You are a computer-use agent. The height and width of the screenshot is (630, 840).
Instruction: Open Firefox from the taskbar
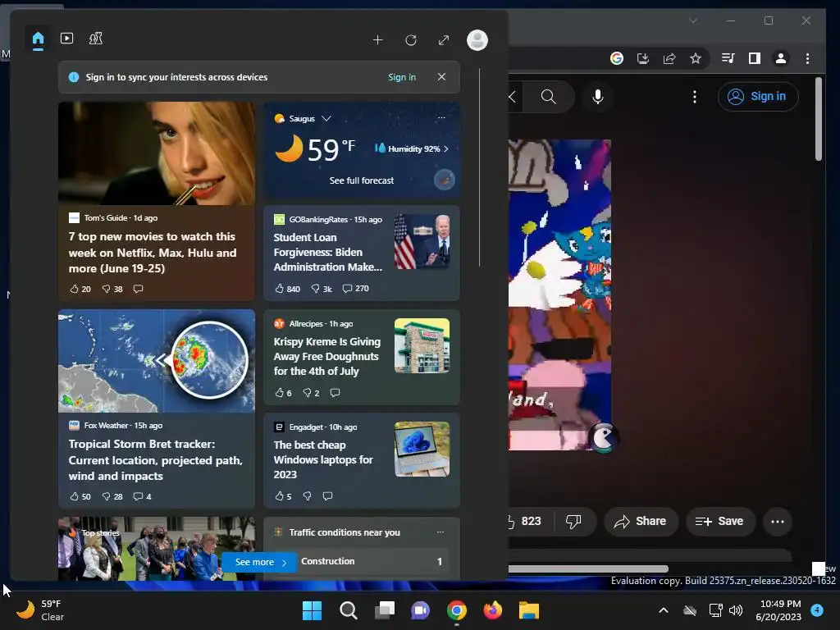(x=492, y=610)
